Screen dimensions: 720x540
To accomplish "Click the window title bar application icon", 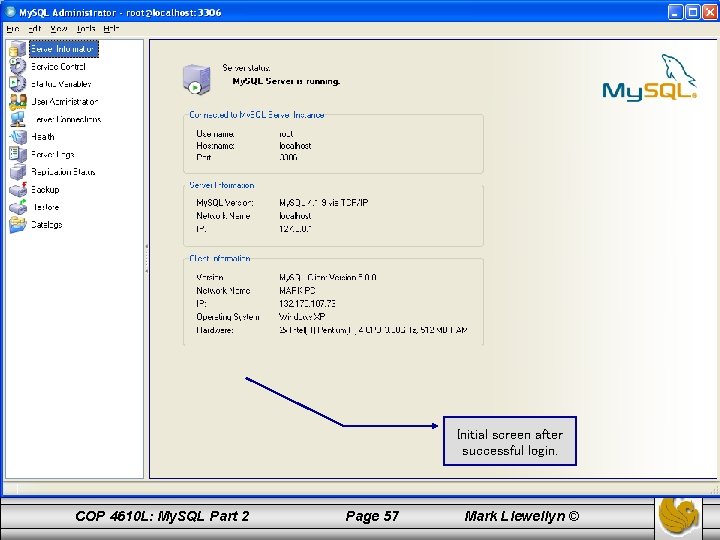I will tap(10, 12).
